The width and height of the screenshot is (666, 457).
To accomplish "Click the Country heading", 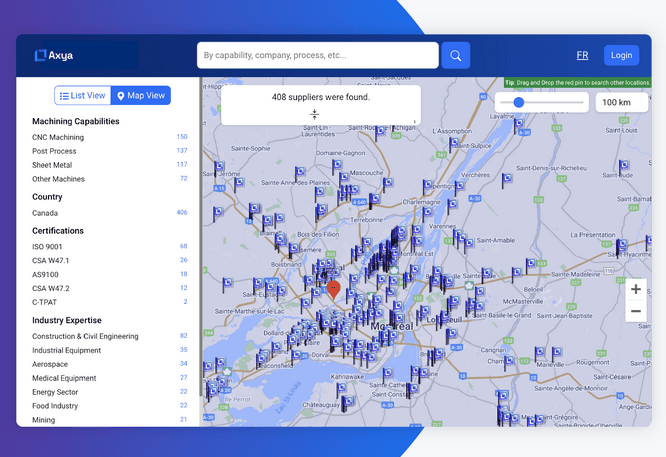I will coord(47,197).
